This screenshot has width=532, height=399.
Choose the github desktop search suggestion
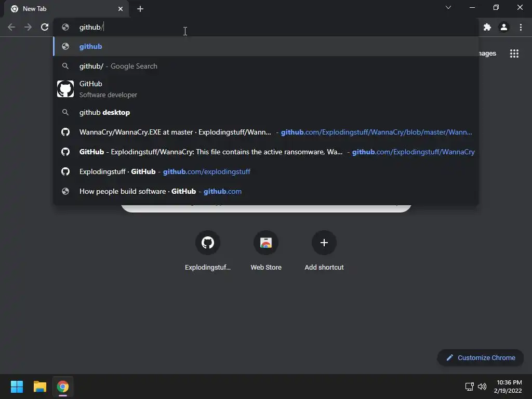pos(266,112)
